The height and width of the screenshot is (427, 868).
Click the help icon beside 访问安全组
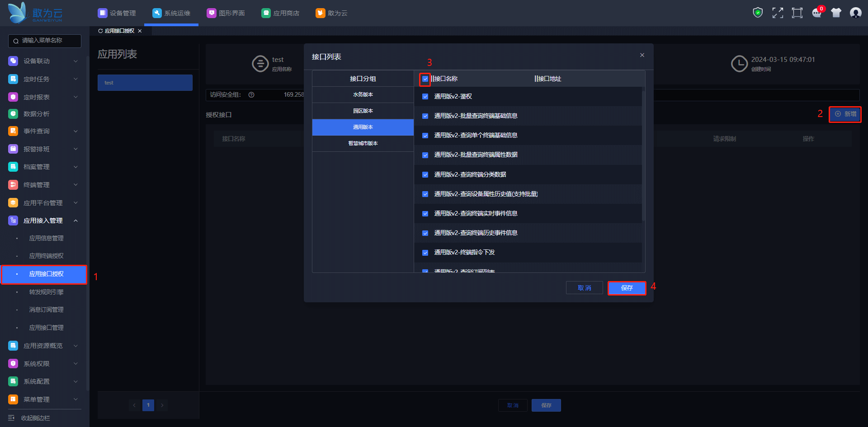coord(251,95)
